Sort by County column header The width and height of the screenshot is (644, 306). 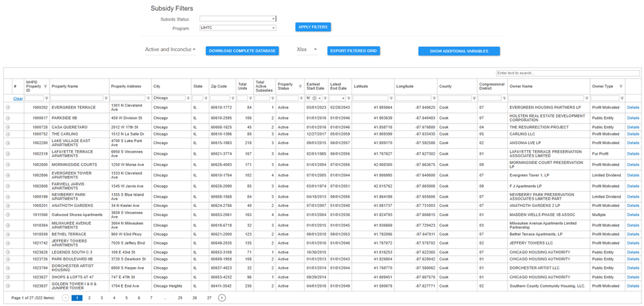click(456, 87)
